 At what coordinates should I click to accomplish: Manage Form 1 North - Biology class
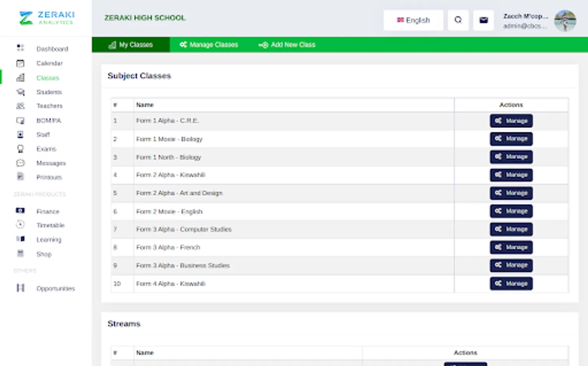click(511, 157)
